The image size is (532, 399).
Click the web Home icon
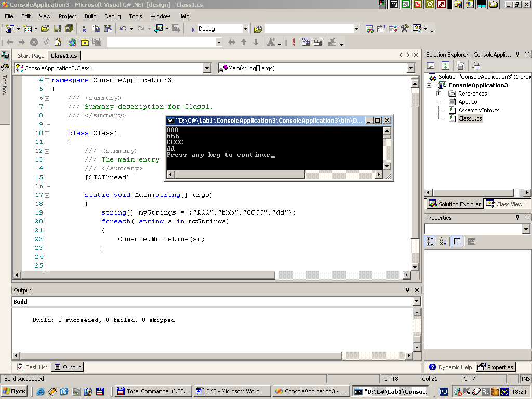(x=58, y=42)
